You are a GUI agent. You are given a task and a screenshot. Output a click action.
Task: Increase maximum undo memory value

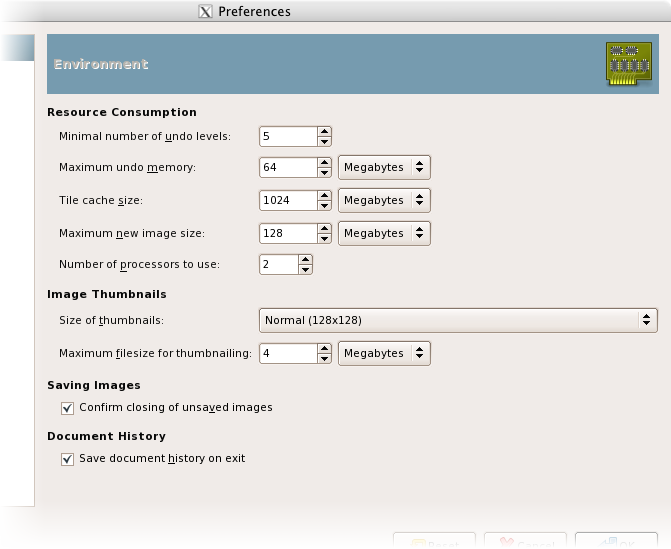coord(324,163)
